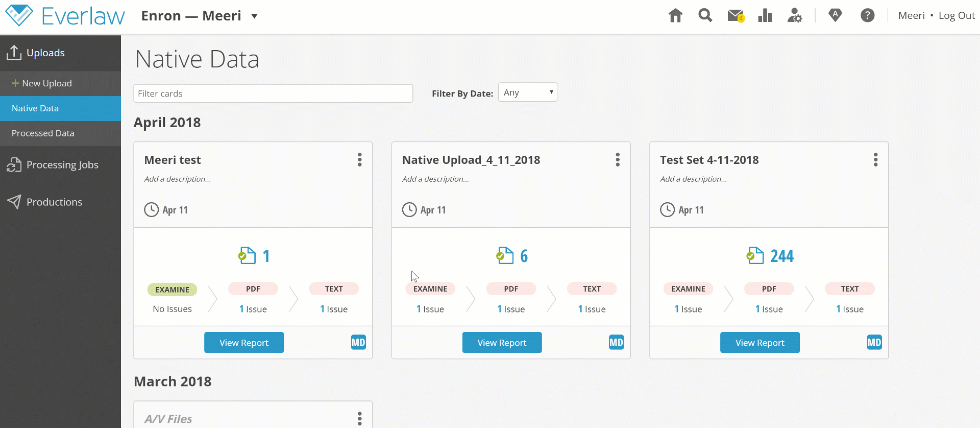Open three-dot menu on Meeri test card
The image size is (980, 428).
point(360,160)
